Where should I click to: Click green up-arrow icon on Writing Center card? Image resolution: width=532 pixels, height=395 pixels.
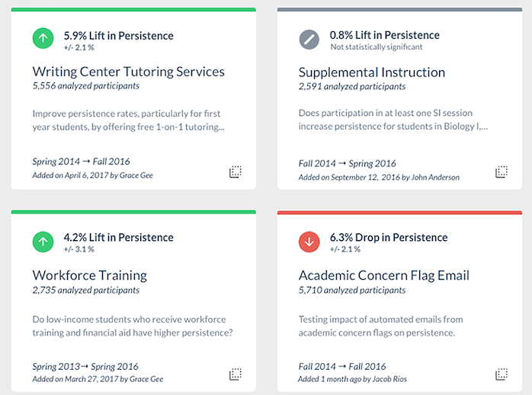43,38
